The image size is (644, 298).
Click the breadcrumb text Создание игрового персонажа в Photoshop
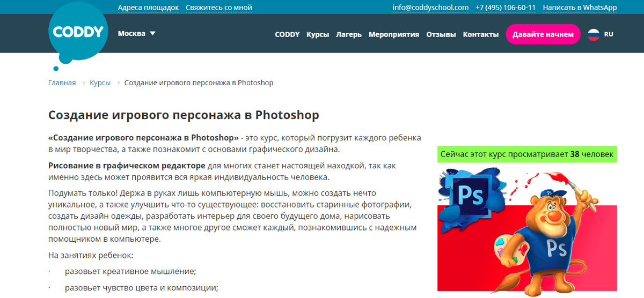pos(199,83)
